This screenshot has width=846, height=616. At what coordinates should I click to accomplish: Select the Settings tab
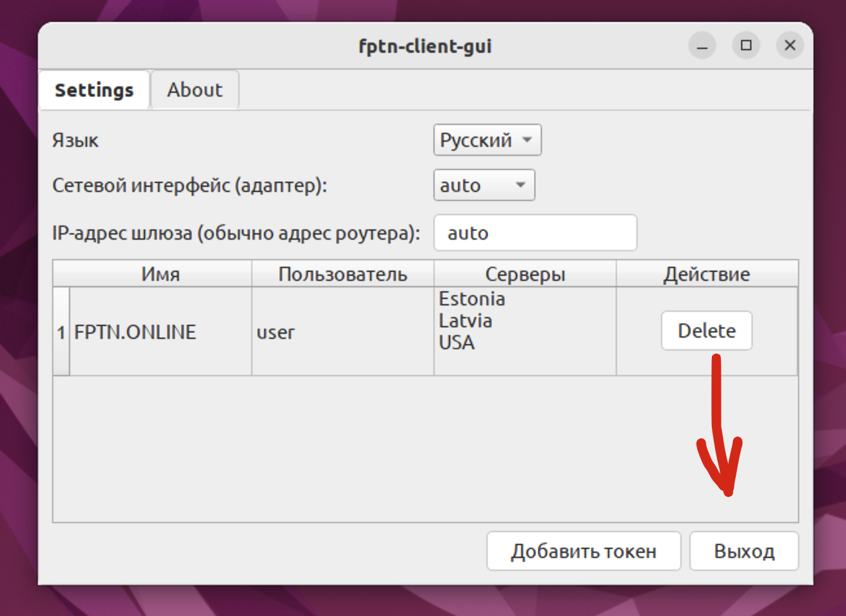click(x=94, y=90)
